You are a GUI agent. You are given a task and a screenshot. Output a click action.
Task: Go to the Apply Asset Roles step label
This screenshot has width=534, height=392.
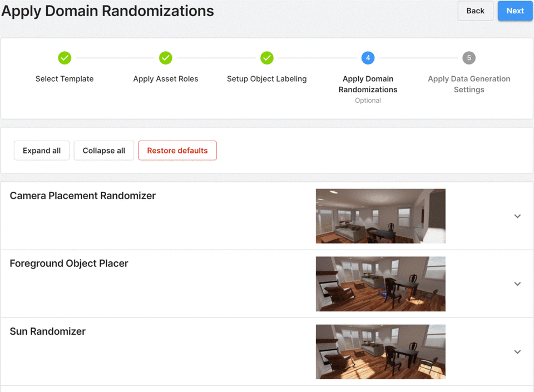[166, 79]
